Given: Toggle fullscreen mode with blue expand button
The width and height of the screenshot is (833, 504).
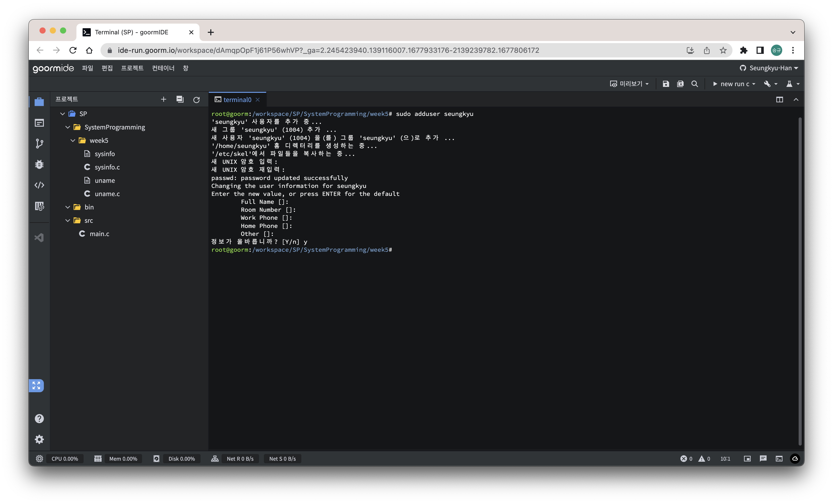Looking at the screenshot, I should point(36,385).
